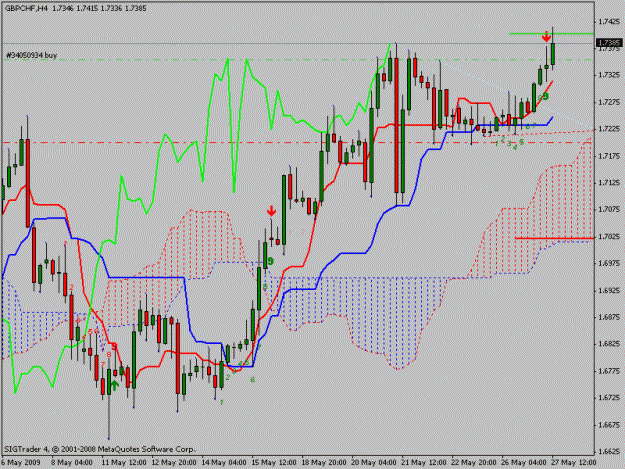This screenshot has height=469, width=625.
Task: Click the red down arrow near 15 May 12:00
Action: pyautogui.click(x=271, y=211)
